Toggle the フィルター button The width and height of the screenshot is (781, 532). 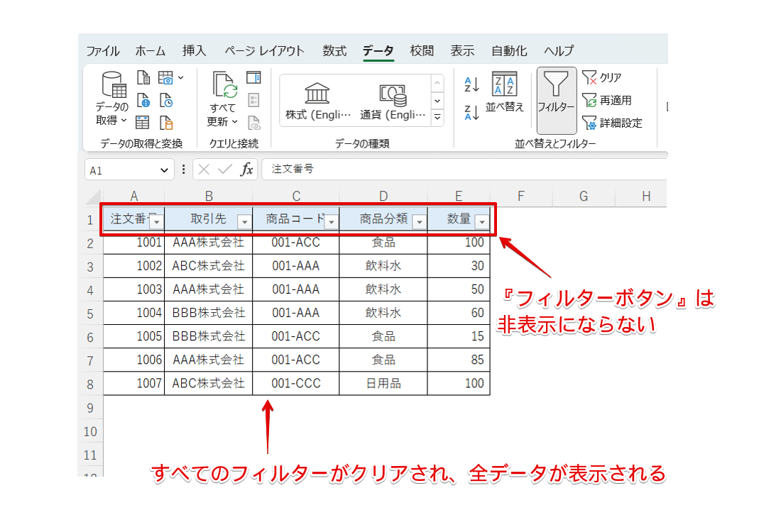pos(557,100)
